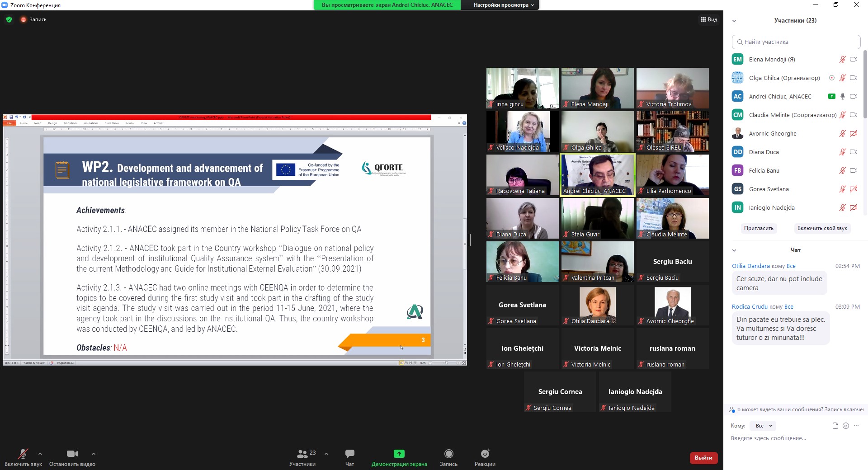Toggle Elena Mandaji's microphone in participant list

pos(842,59)
